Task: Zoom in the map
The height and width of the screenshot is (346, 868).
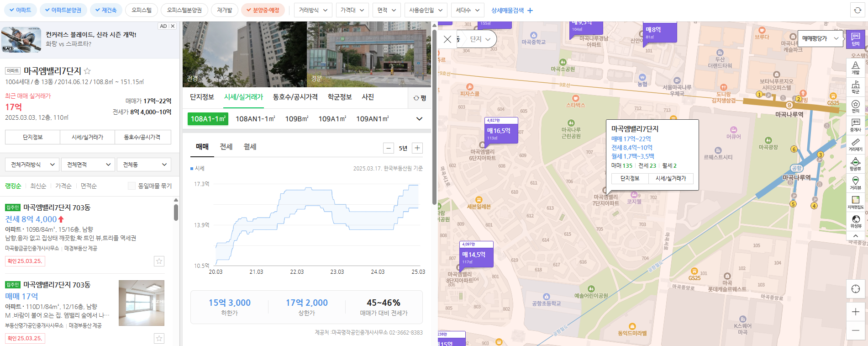Action: pos(855,312)
